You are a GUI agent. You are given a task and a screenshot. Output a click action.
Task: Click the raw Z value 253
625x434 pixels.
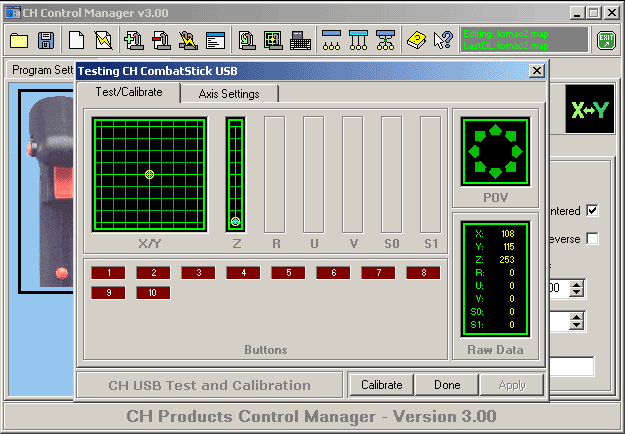click(507, 260)
